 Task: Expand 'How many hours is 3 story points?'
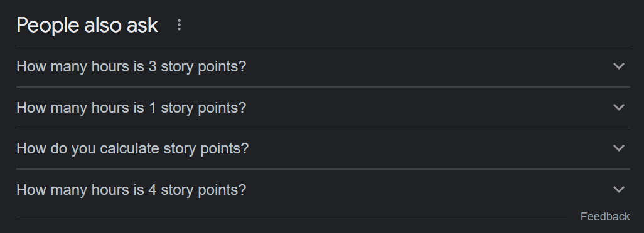pyautogui.click(x=323, y=66)
